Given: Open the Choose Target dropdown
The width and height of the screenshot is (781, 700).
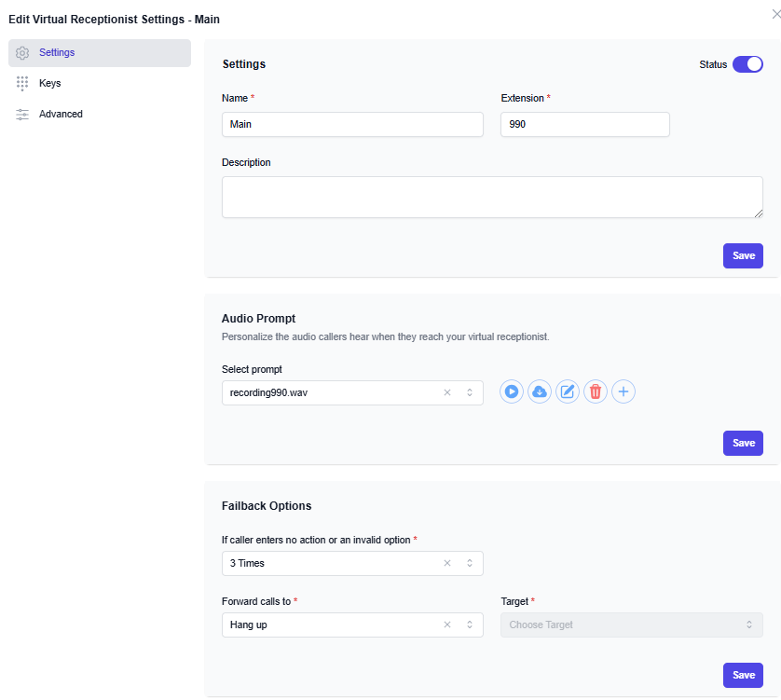Looking at the screenshot, I should point(632,625).
